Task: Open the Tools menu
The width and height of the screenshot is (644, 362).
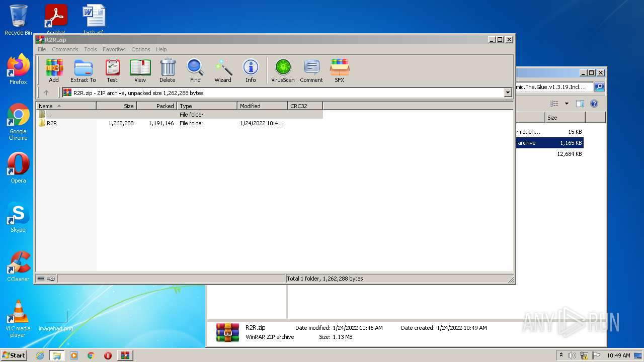Action: tap(91, 49)
